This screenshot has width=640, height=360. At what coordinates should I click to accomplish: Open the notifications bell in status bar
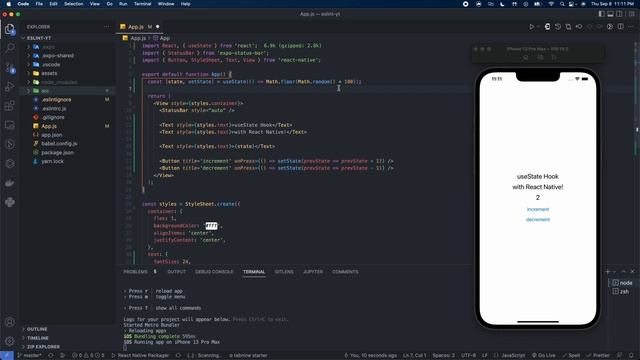coord(631,356)
